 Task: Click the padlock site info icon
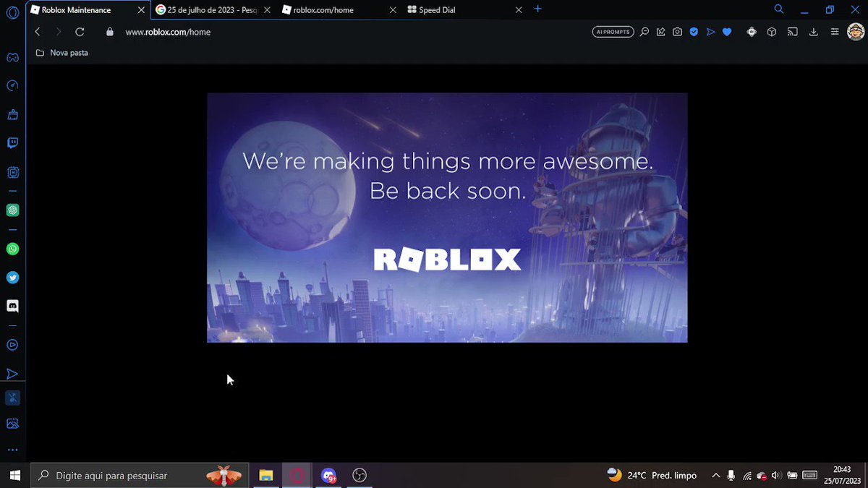coord(110,32)
